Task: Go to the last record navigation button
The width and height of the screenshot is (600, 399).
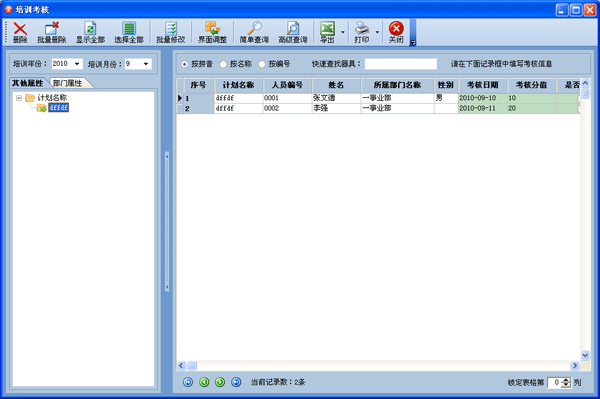Action: click(x=236, y=382)
